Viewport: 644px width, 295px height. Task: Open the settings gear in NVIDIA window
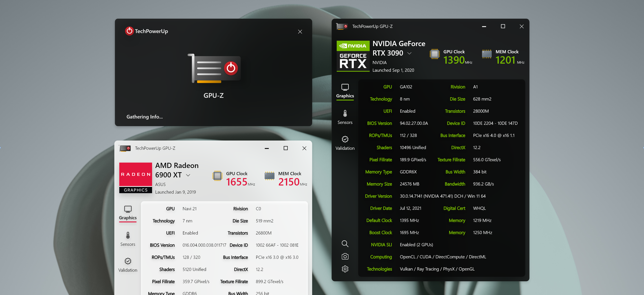point(345,269)
